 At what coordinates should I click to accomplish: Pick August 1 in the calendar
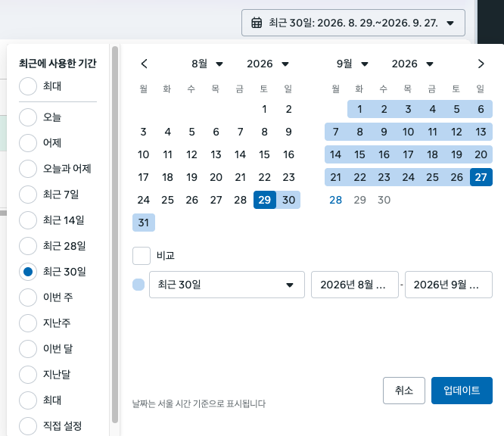(265, 109)
